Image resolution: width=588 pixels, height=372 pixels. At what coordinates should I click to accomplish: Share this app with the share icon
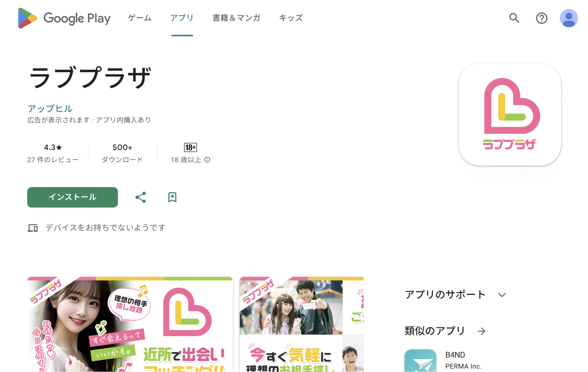[141, 197]
